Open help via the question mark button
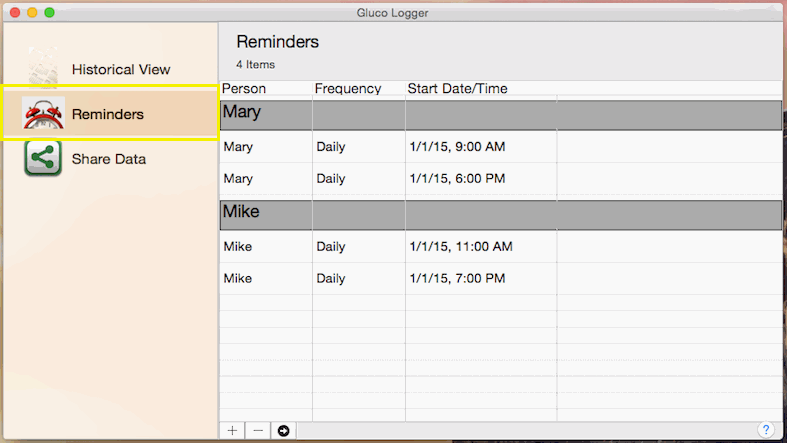787x443 pixels. (766, 430)
